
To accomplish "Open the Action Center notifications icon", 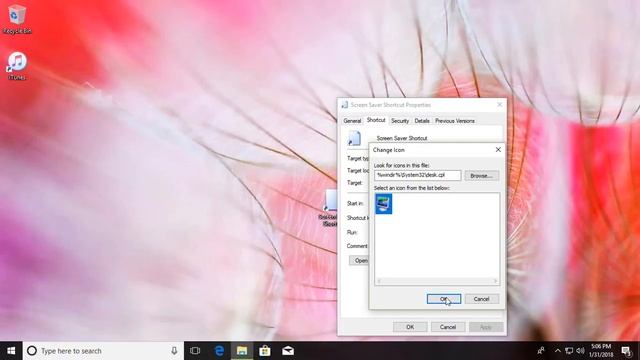I will [627, 351].
